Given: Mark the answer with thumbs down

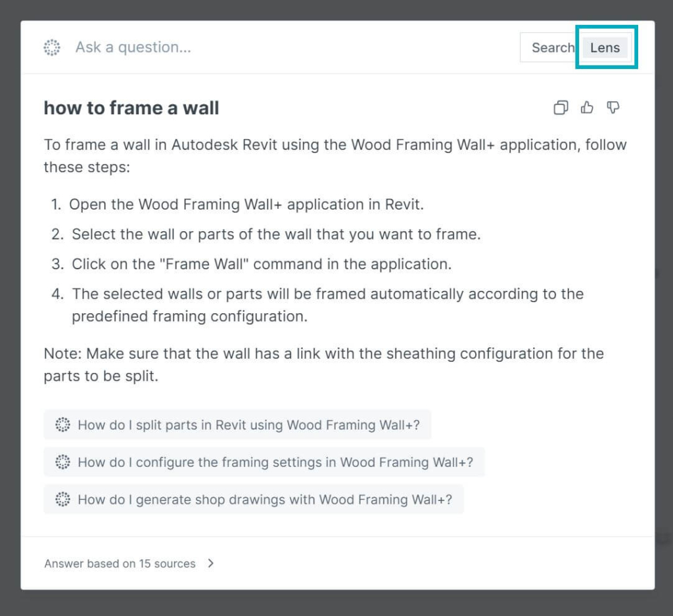Looking at the screenshot, I should tap(613, 107).
